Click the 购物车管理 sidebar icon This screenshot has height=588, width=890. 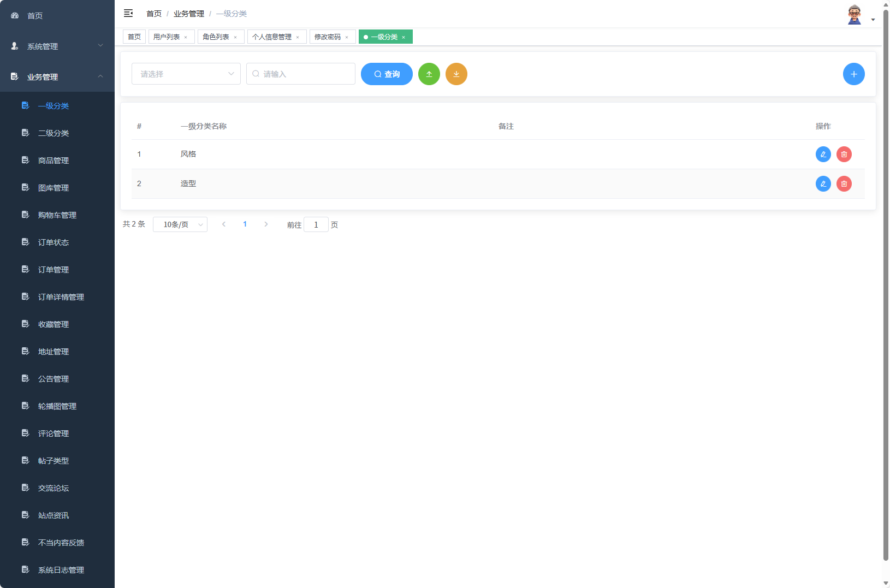tap(25, 215)
